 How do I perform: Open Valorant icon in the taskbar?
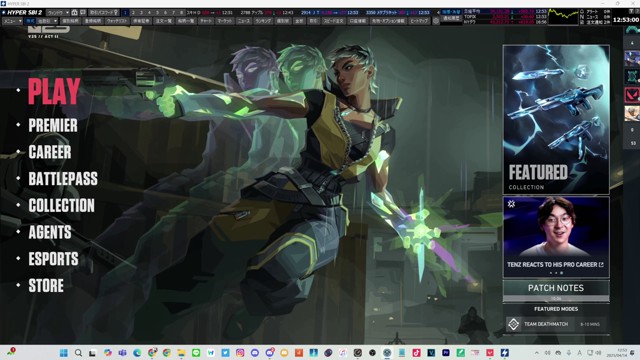(x=490, y=353)
